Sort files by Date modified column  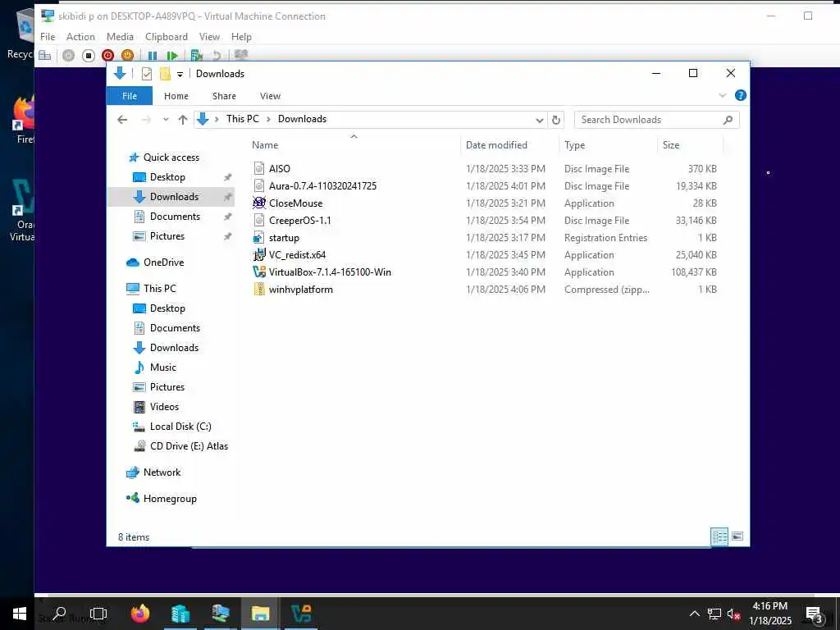point(496,144)
